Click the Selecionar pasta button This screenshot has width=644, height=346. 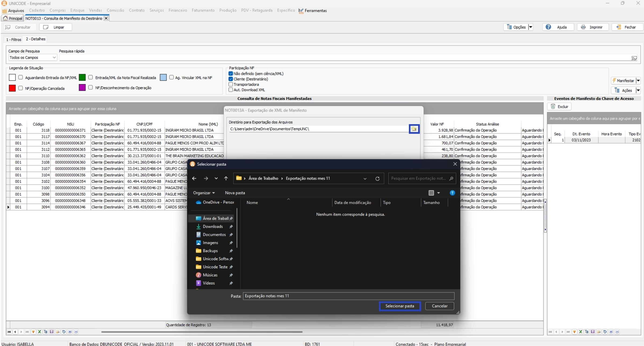pyautogui.click(x=399, y=306)
